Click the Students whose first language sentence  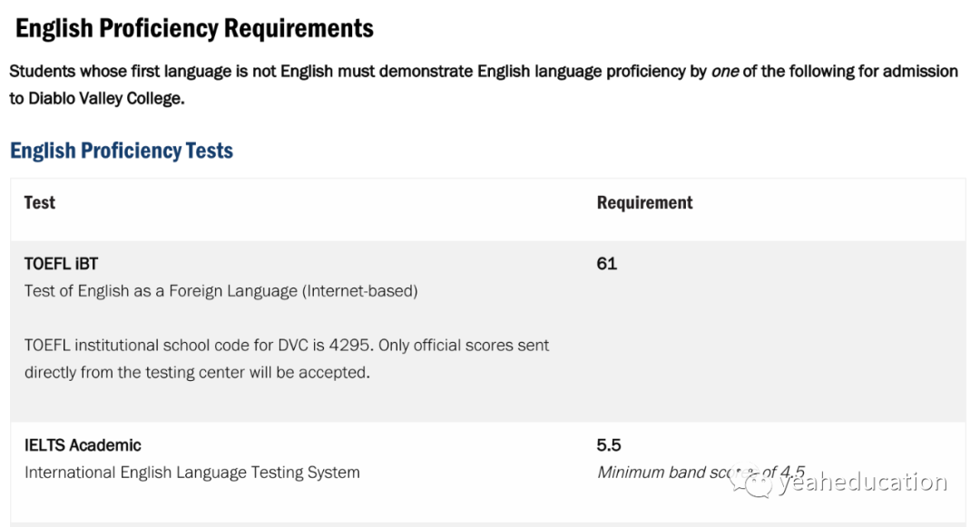(x=483, y=85)
